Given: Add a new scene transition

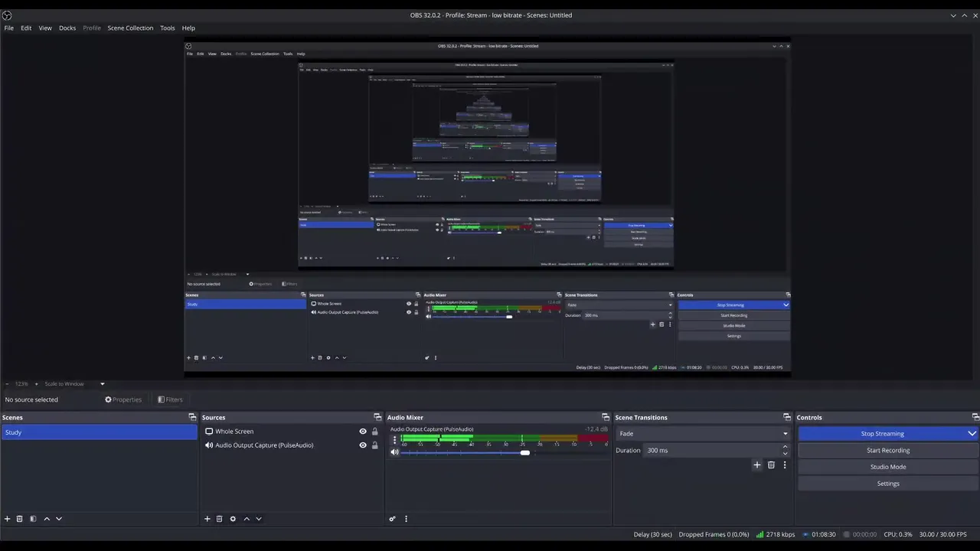Looking at the screenshot, I should [x=757, y=465].
